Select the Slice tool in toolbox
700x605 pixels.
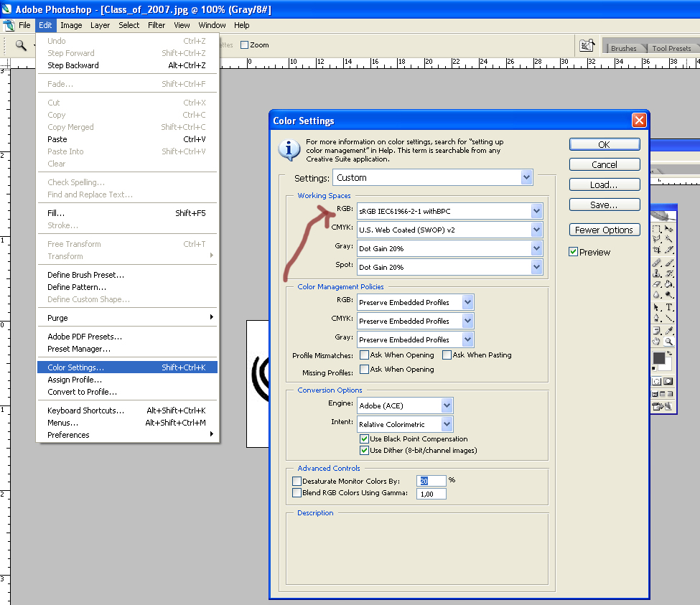click(x=668, y=250)
